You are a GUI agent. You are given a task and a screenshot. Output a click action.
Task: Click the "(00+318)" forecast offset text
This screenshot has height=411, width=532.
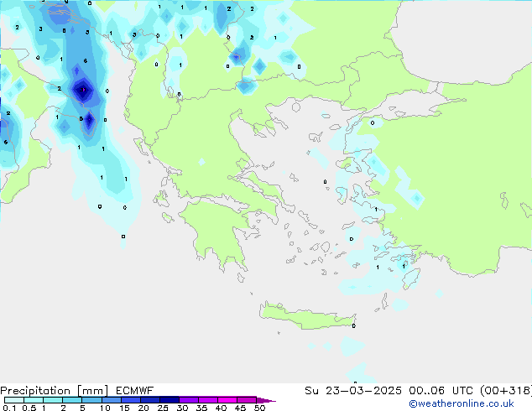pos(506,391)
